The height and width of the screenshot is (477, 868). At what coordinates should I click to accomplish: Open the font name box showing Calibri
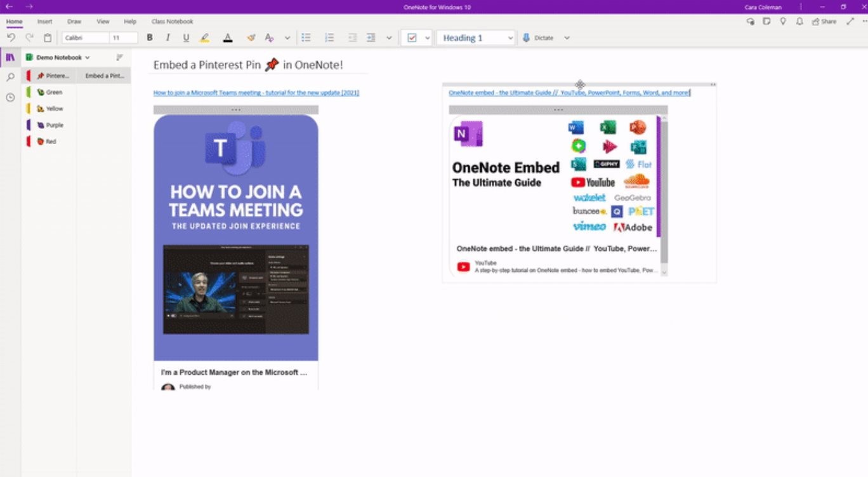point(86,38)
